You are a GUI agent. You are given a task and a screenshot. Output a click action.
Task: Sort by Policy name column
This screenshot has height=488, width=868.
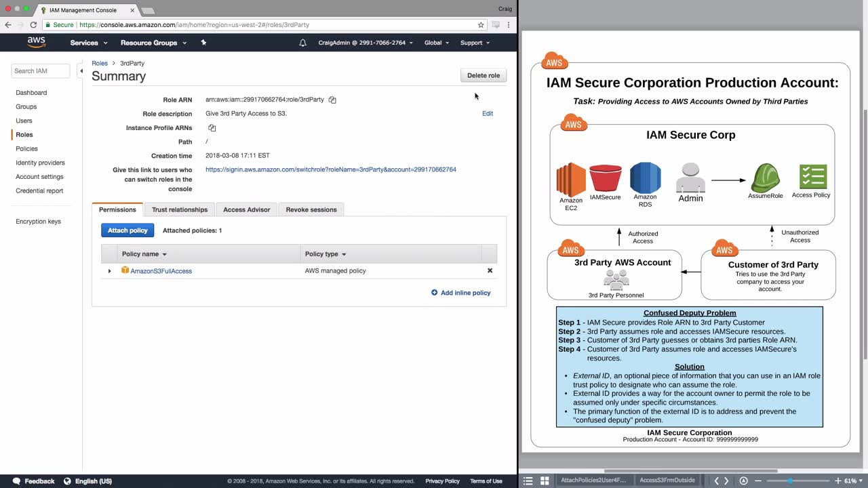tap(144, 254)
